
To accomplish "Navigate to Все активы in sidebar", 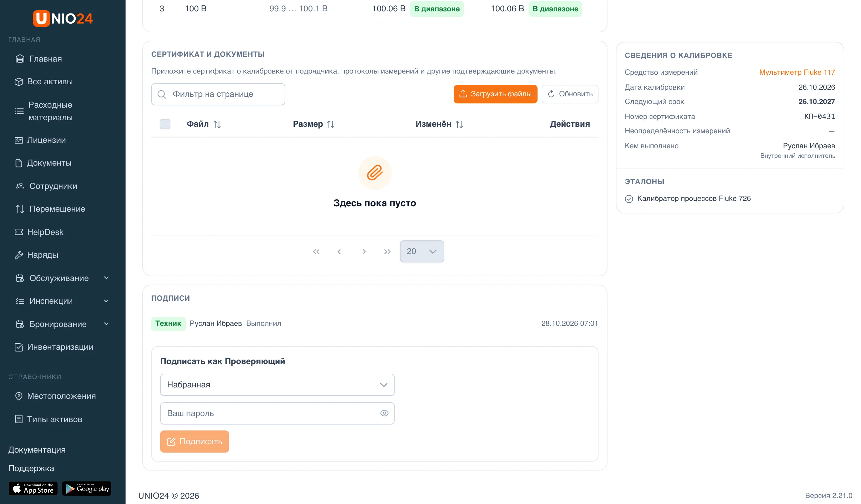I will pos(50,81).
